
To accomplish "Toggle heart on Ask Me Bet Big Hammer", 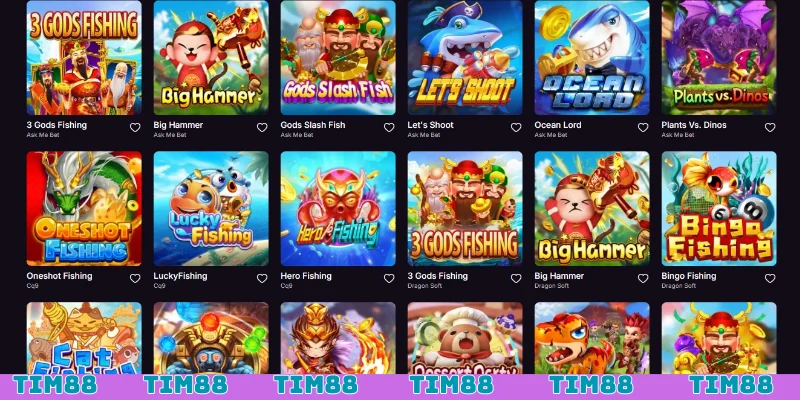I will (x=262, y=128).
